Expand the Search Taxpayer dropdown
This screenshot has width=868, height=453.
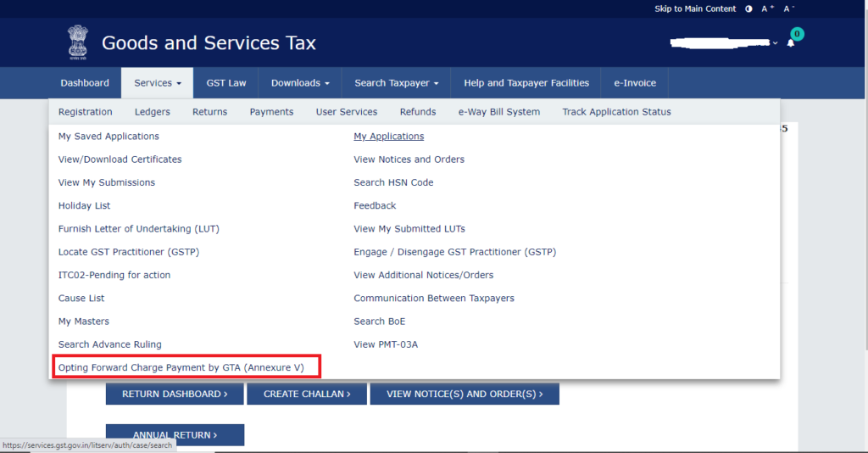(x=397, y=83)
